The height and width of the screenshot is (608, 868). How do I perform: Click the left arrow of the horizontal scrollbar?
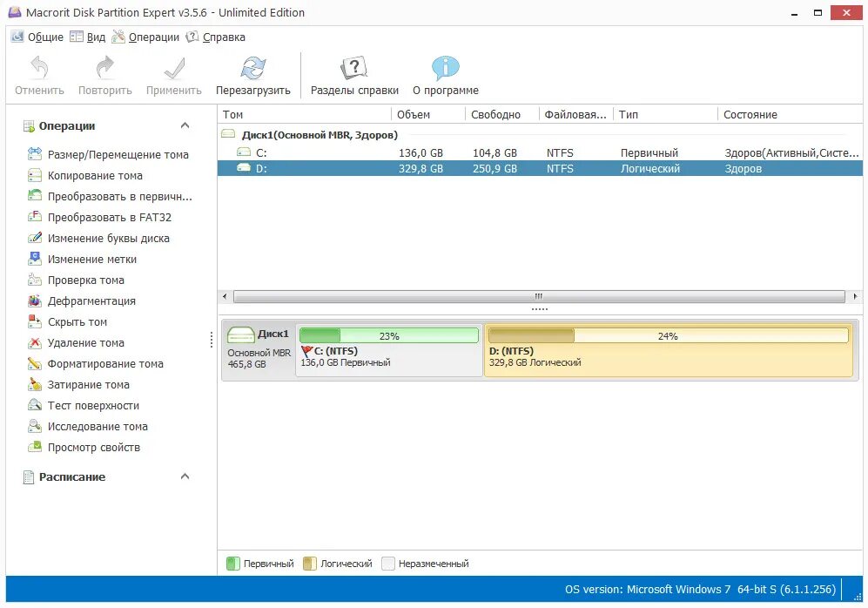point(225,296)
